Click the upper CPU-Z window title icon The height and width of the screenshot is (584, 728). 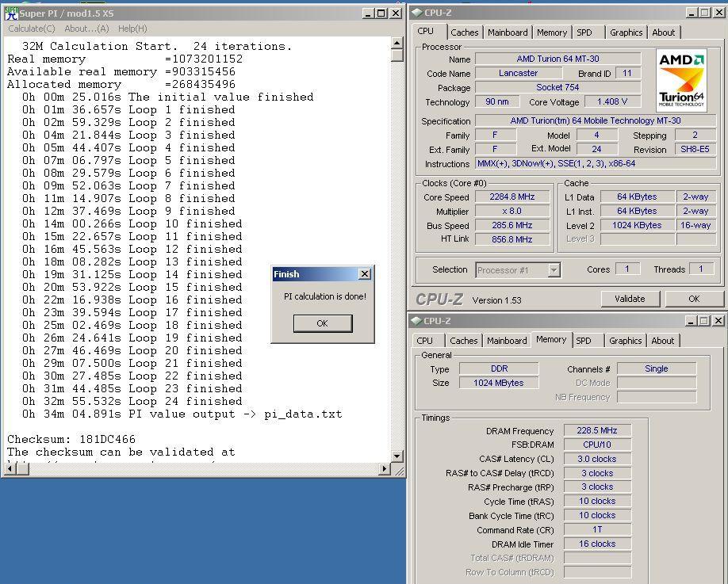[x=417, y=13]
